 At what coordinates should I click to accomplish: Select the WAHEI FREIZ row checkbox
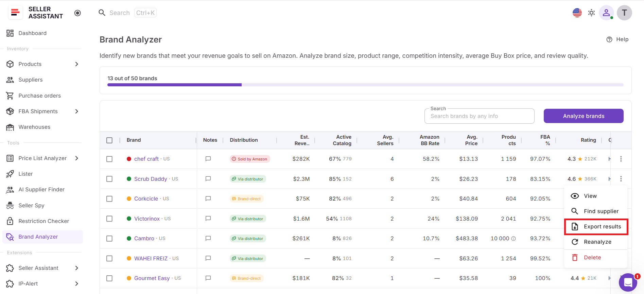click(x=109, y=258)
